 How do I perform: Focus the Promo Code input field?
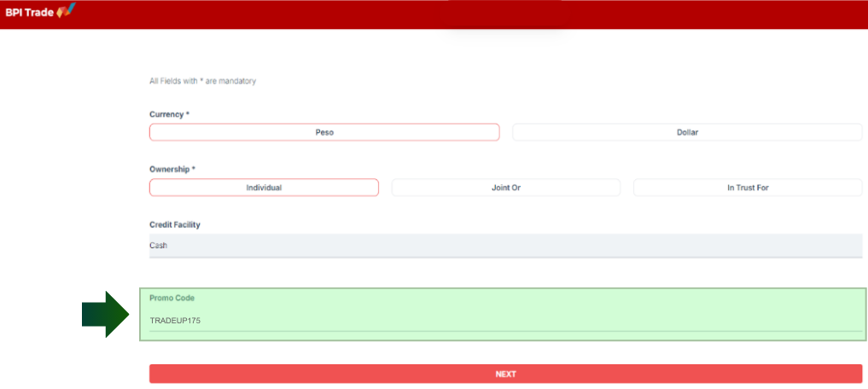coord(506,321)
